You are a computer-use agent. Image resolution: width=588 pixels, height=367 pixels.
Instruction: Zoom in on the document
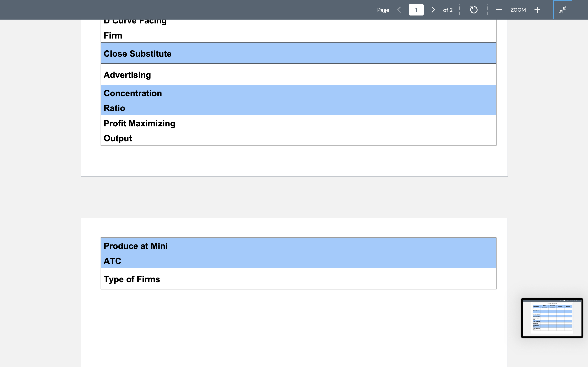[537, 10]
